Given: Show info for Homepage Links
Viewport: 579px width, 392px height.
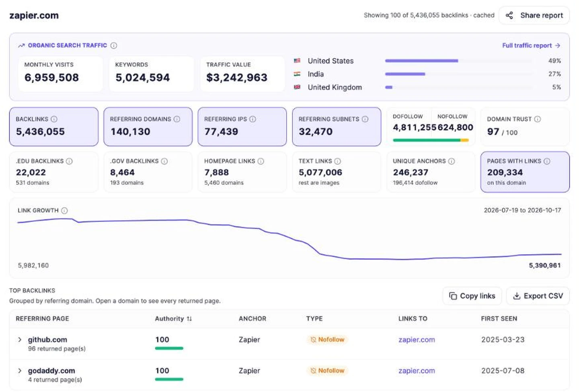Looking at the screenshot, I should (261, 161).
